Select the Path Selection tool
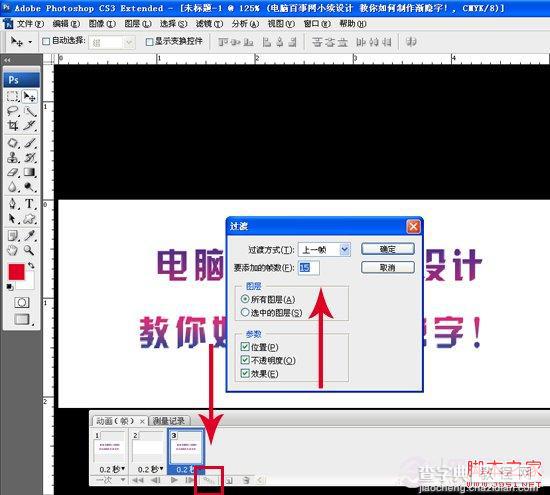The width and height of the screenshot is (550, 495). [x=13, y=219]
